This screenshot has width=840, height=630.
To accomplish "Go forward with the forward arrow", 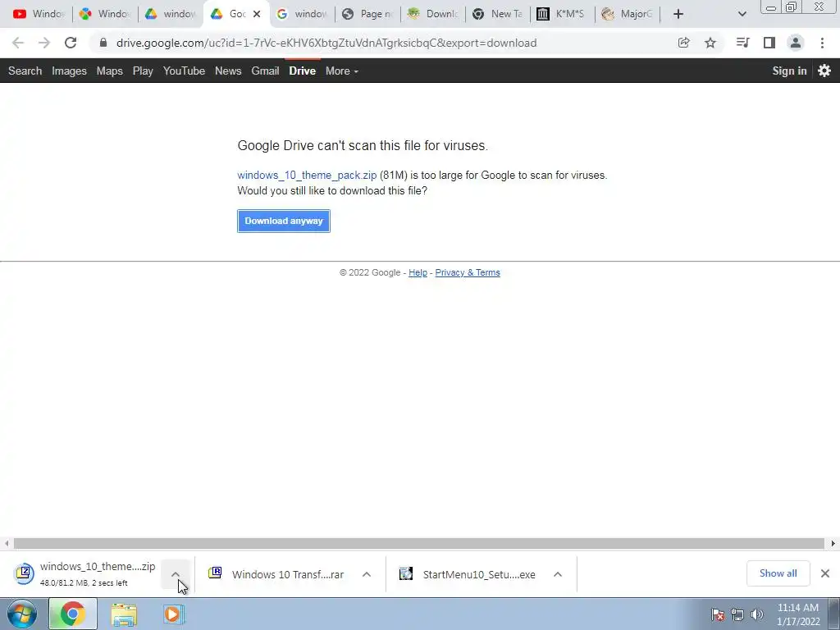I will 44,43.
